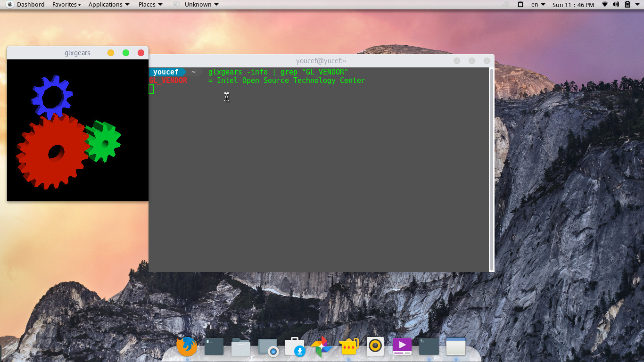
Task: Open the file manager folder icon
Action: pos(240,347)
